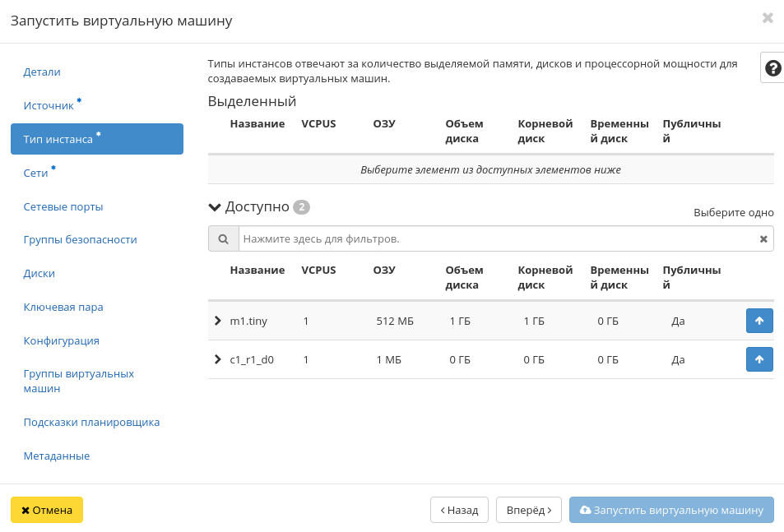Add m1.tiny flavor with up arrow

tap(758, 321)
